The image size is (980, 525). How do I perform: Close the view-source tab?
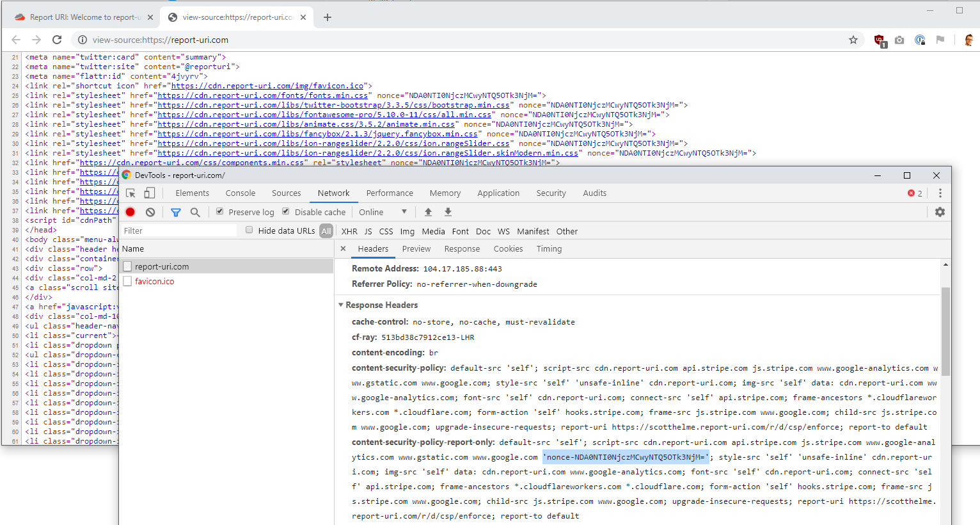pos(303,17)
